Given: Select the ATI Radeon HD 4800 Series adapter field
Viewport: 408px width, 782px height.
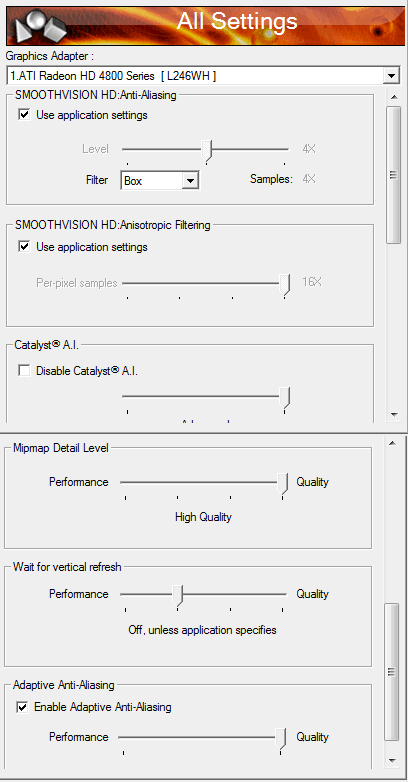Looking at the screenshot, I should tap(196, 76).
